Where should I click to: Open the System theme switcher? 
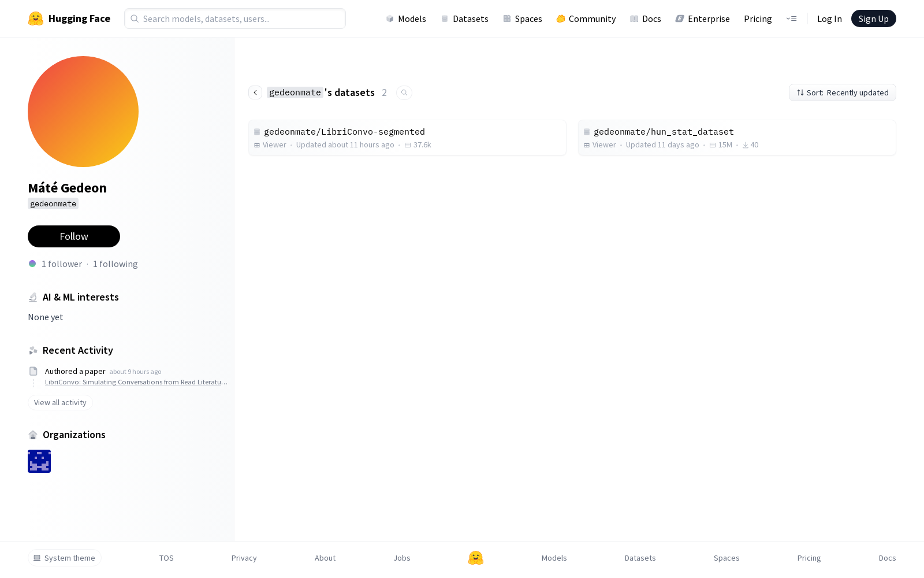(65, 558)
